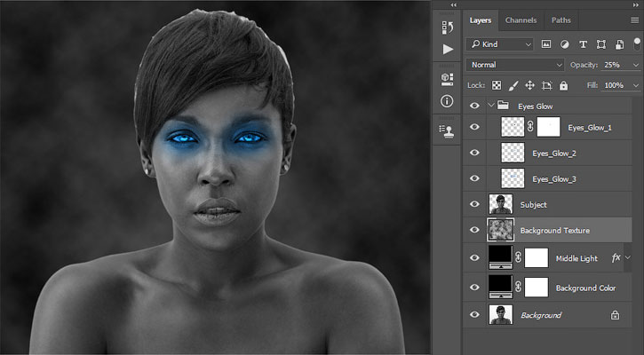
Task: Switch to the Paths tab
Action: pyautogui.click(x=561, y=20)
